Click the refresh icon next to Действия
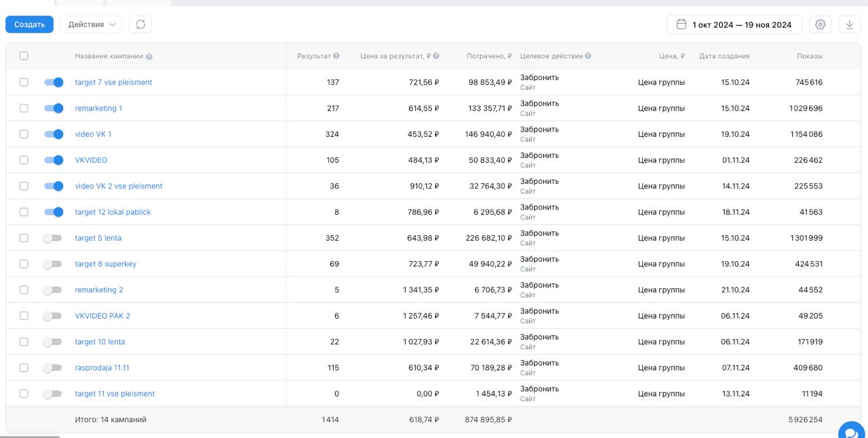The height and width of the screenshot is (438, 868). pos(140,24)
